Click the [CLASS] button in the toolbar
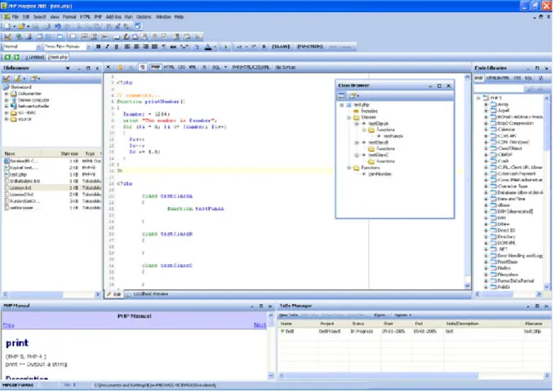Image resolution: width=554 pixels, height=392 pixels. (x=281, y=46)
